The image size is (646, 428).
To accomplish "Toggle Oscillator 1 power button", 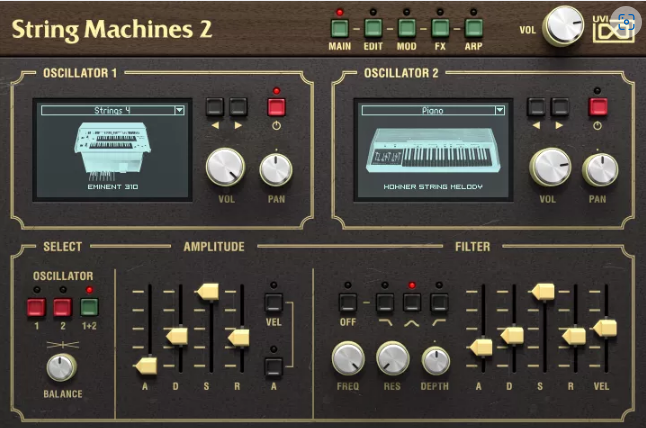I will point(276,107).
